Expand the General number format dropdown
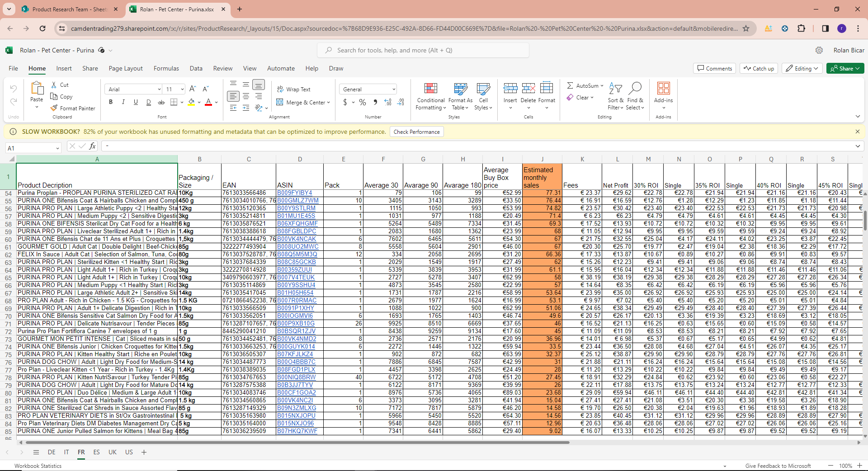 coord(368,89)
